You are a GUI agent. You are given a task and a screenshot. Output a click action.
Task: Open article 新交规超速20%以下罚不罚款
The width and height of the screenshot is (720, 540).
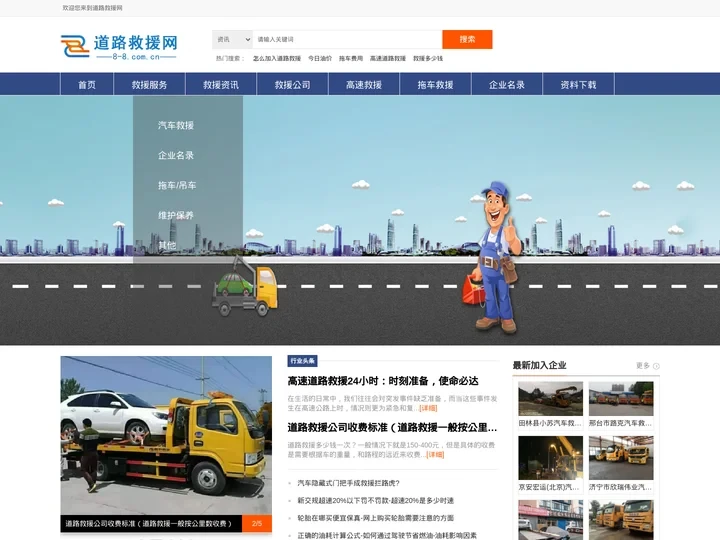(376, 501)
